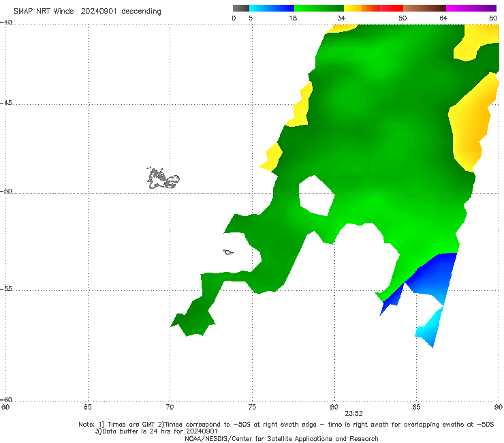Click the latitude -50 axis label
The height and width of the screenshot is (443, 504).
[6, 191]
